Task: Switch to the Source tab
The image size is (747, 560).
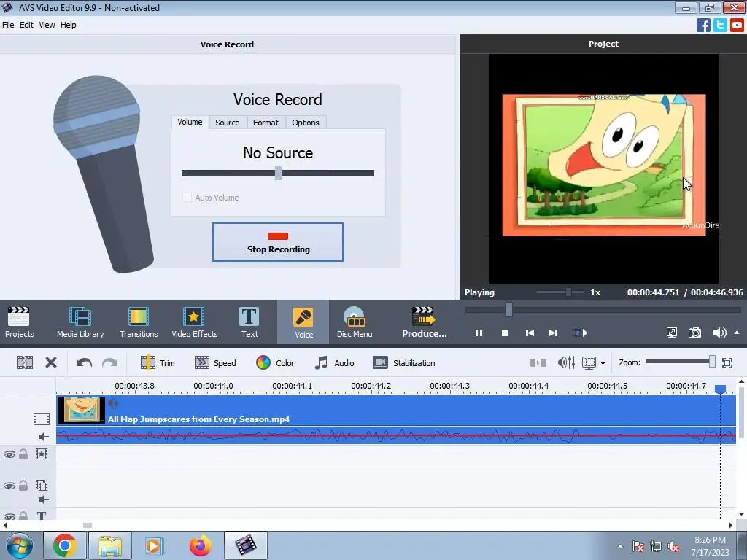Action: pos(228,122)
